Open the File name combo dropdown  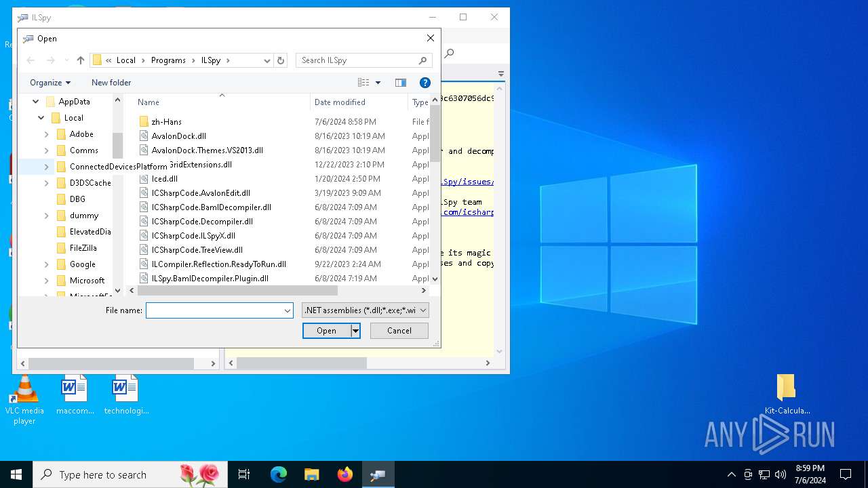288,310
